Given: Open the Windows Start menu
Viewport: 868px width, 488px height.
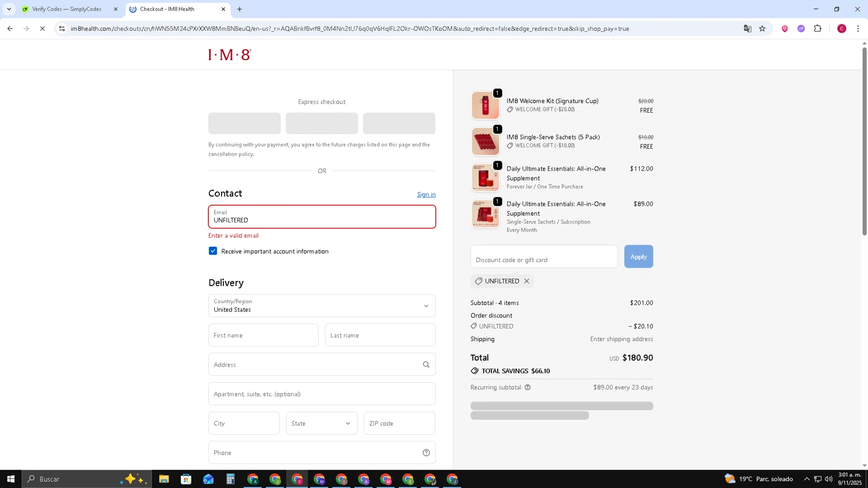Looking at the screenshot, I should pyautogui.click(x=10, y=479).
